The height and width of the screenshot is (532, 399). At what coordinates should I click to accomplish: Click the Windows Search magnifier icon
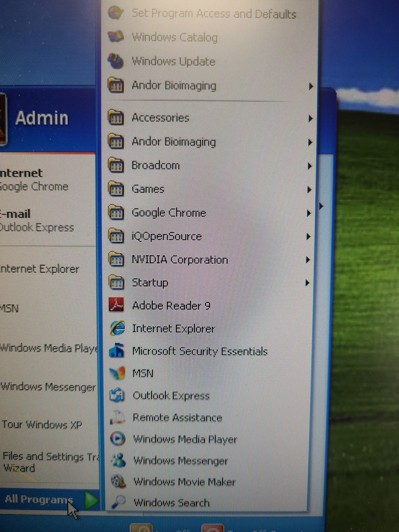[118, 502]
